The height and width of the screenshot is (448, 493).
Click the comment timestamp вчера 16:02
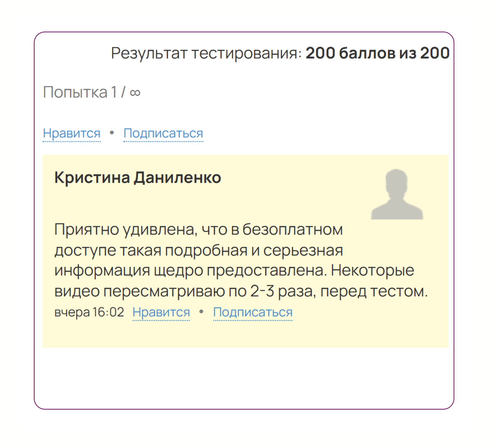point(89,312)
